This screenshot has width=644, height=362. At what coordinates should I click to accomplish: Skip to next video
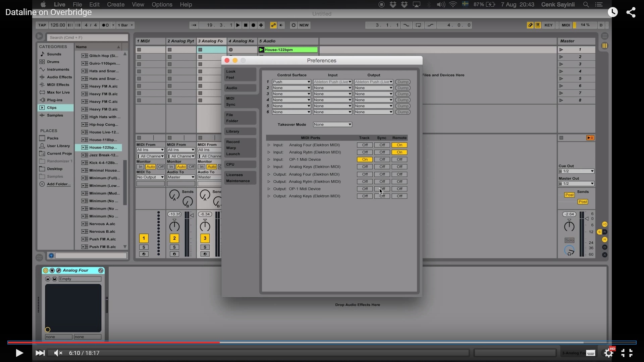click(x=40, y=353)
